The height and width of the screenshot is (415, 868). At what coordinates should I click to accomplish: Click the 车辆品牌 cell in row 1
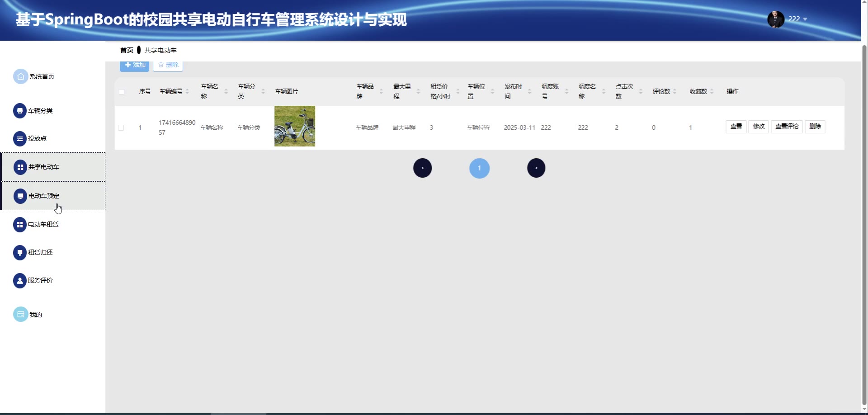(x=367, y=127)
